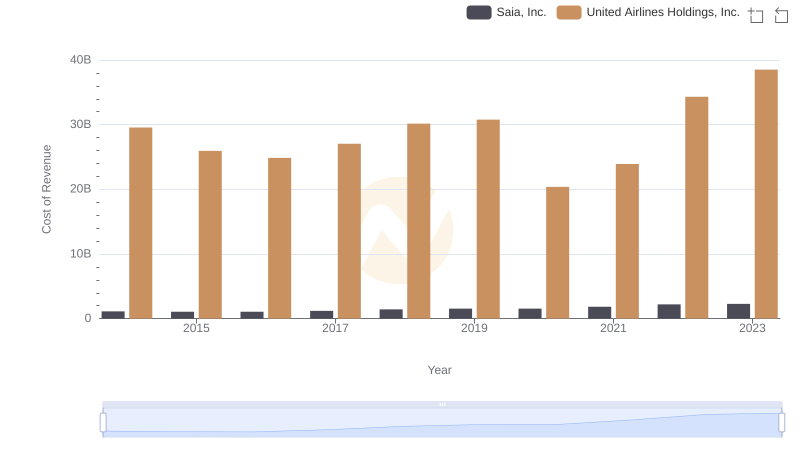Click the United Airlines 2014 bar
The width and height of the screenshot is (800, 461).
[x=141, y=223]
